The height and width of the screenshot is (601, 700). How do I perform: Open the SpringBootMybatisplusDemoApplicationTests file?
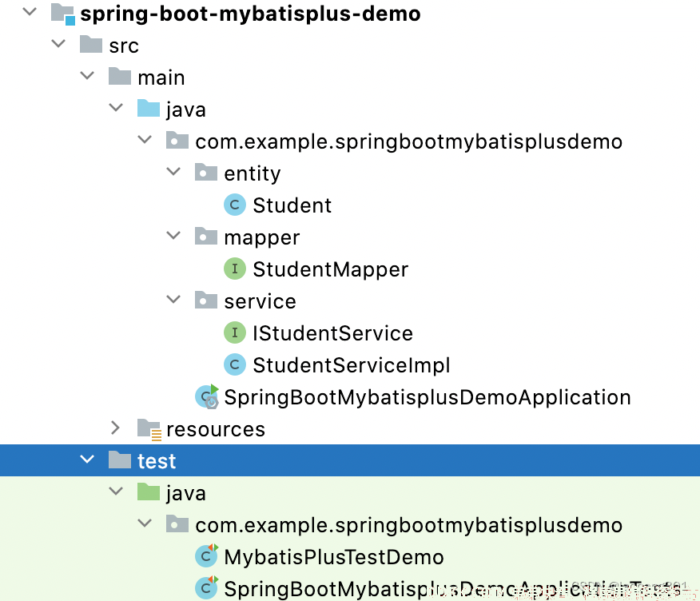[452, 589]
